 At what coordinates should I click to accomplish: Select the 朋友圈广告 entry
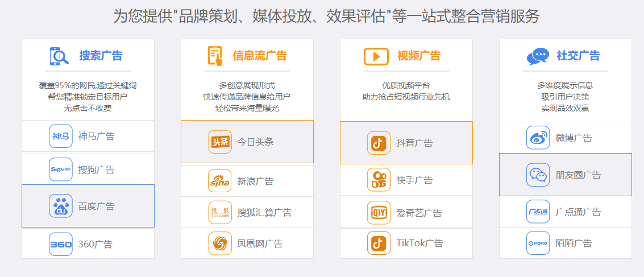[x=566, y=175]
